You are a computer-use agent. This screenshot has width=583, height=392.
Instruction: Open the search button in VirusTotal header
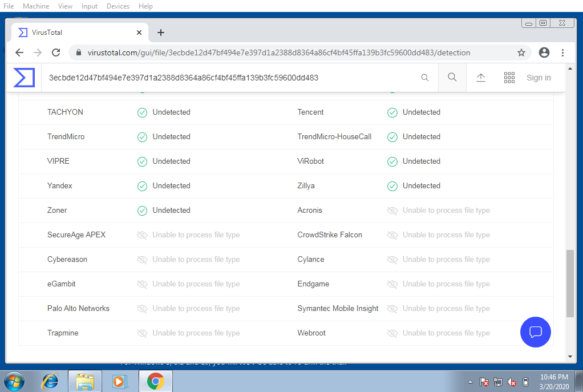452,77
